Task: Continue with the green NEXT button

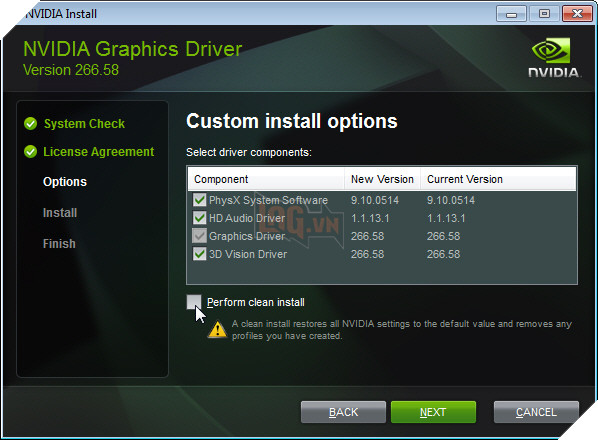Action: point(433,412)
